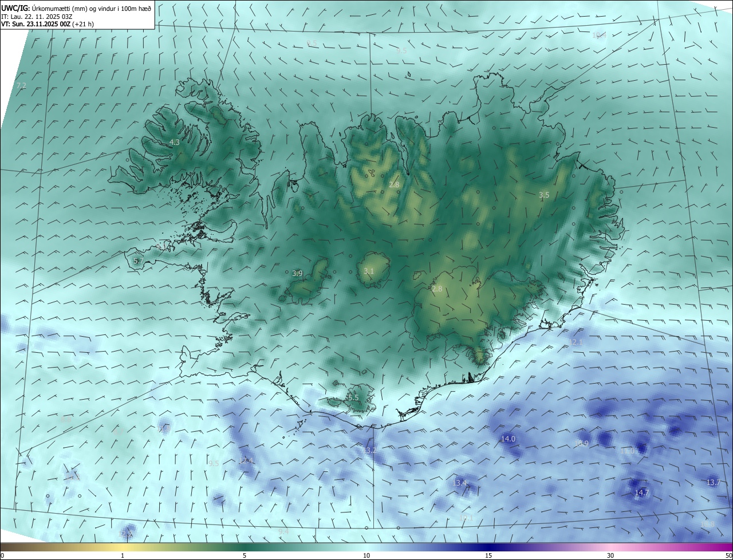
Task: Click the 5.5 value label
Action: point(353,397)
